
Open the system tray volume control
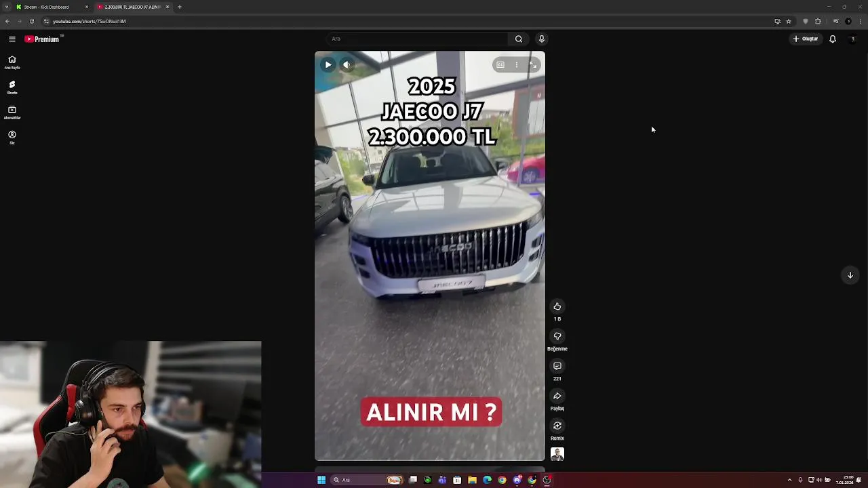pos(819,480)
